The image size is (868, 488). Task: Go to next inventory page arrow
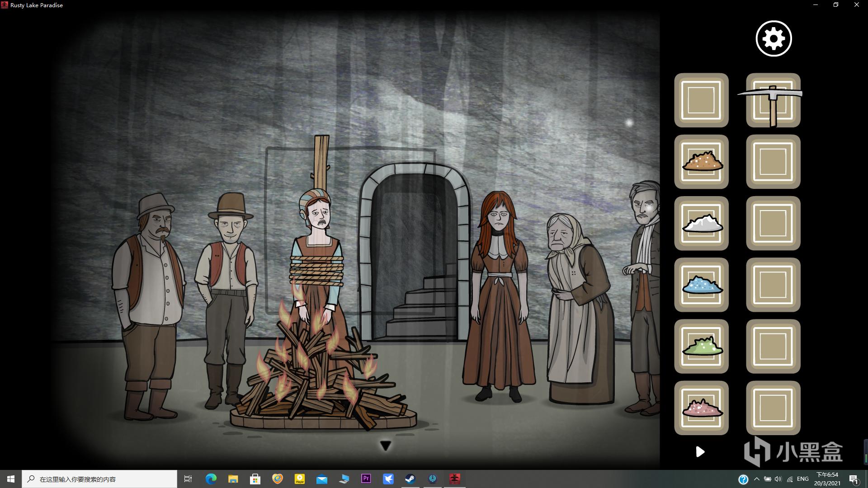700,451
